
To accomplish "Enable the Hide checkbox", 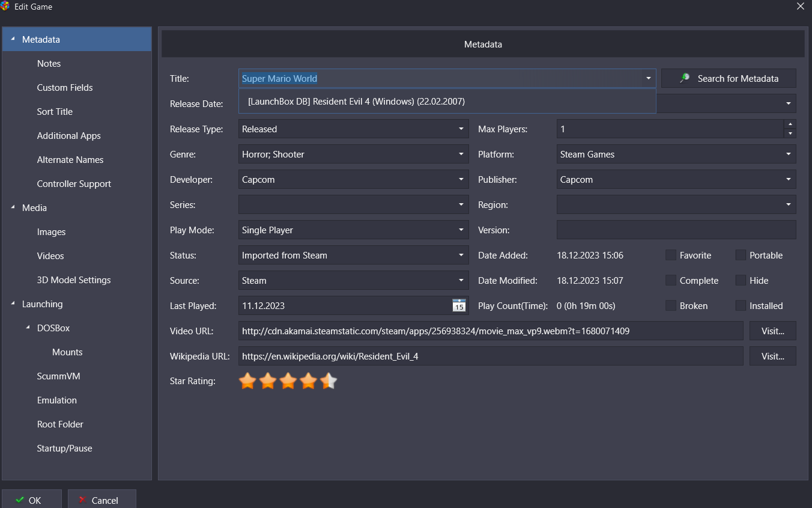I will pyautogui.click(x=741, y=280).
